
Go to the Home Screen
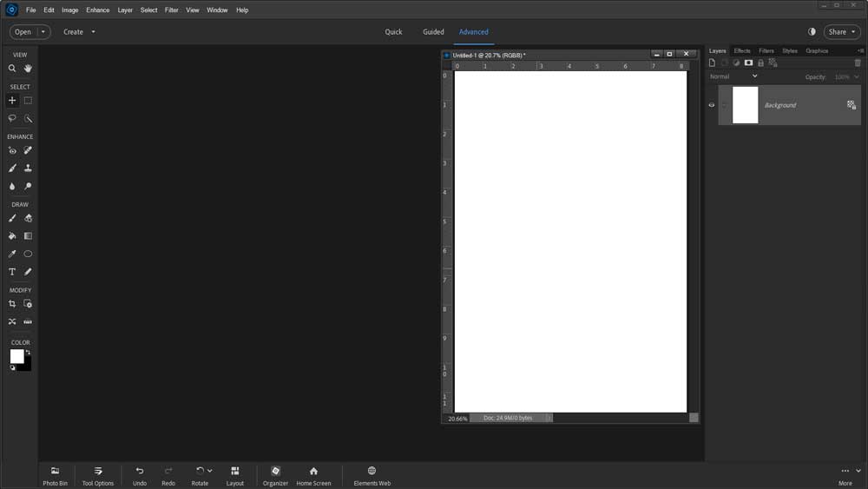[313, 476]
